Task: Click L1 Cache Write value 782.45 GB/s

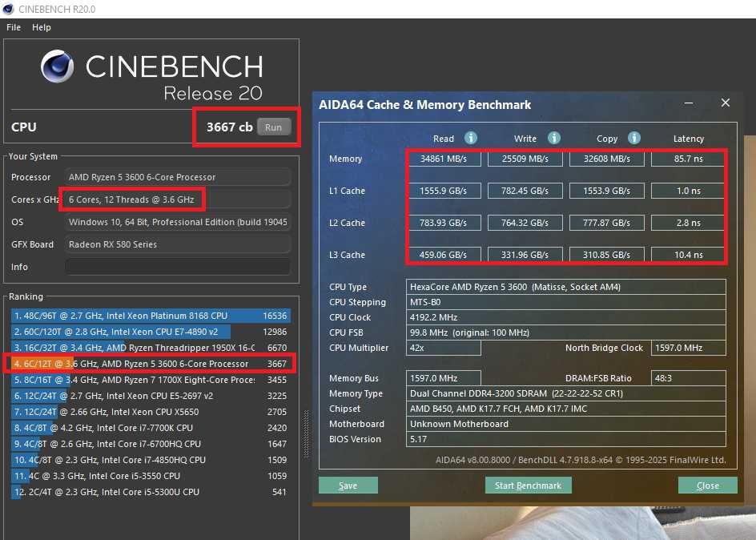Action: pos(525,191)
